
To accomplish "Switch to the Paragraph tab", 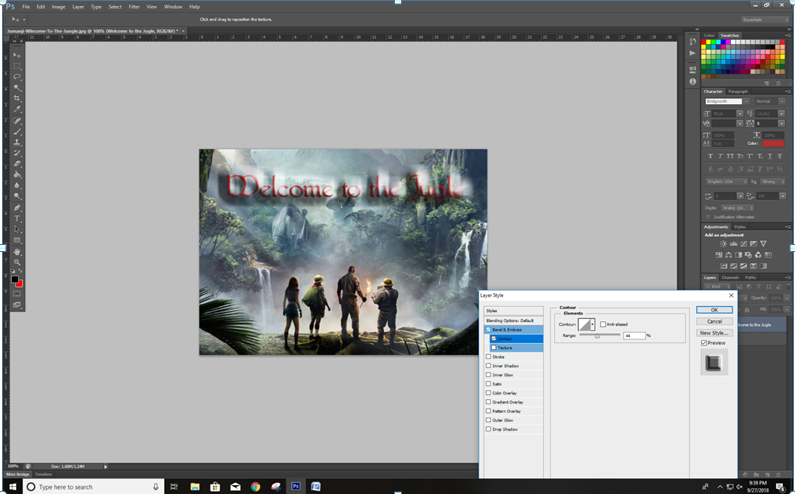I will [x=738, y=92].
